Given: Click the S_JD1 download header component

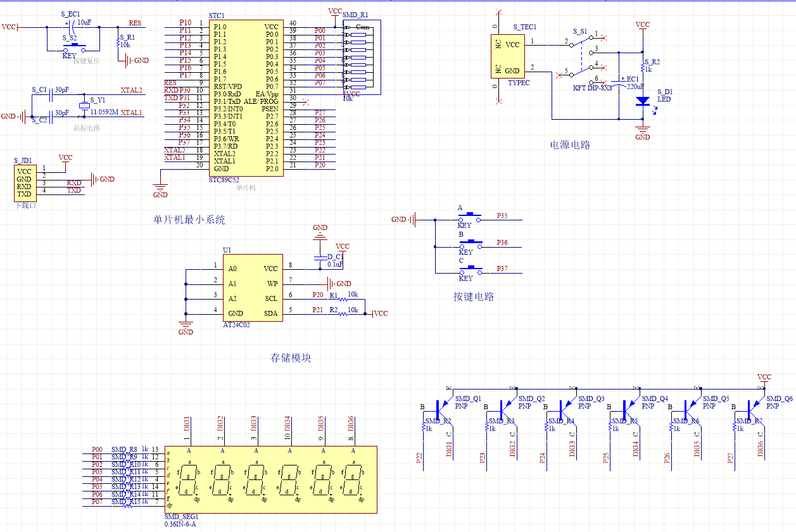Looking at the screenshot, I should pyautogui.click(x=25, y=182).
